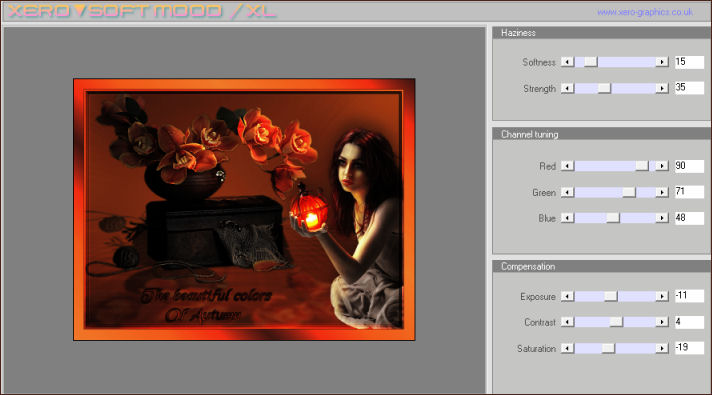Image resolution: width=712 pixels, height=395 pixels.
Task: Select the Red value field showing 90
Action: (x=689, y=166)
